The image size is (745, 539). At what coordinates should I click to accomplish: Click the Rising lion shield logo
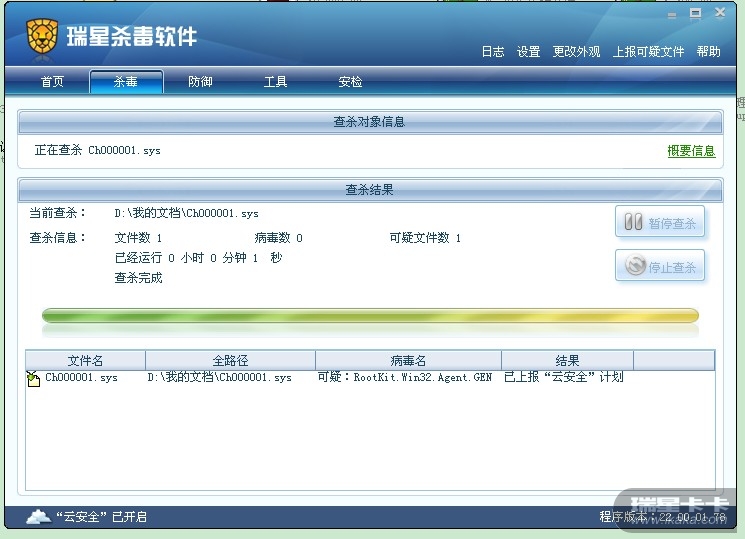click(42, 36)
